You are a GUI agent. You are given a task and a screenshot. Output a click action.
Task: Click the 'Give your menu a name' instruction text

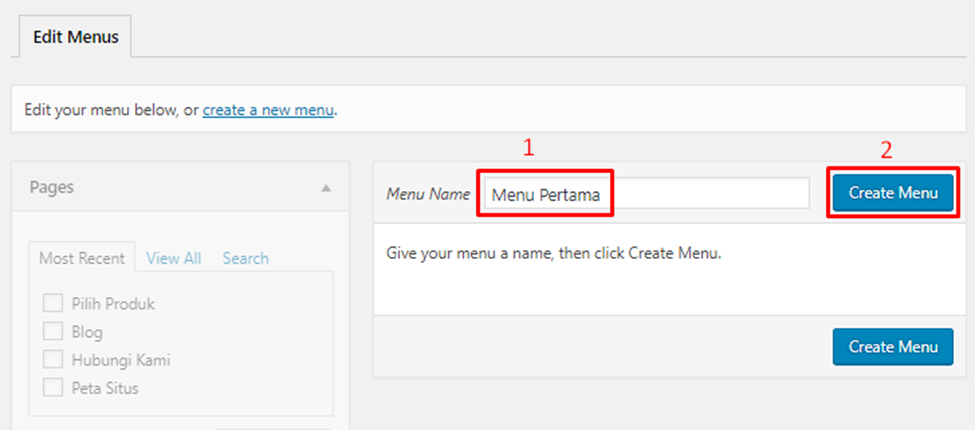pos(553,253)
